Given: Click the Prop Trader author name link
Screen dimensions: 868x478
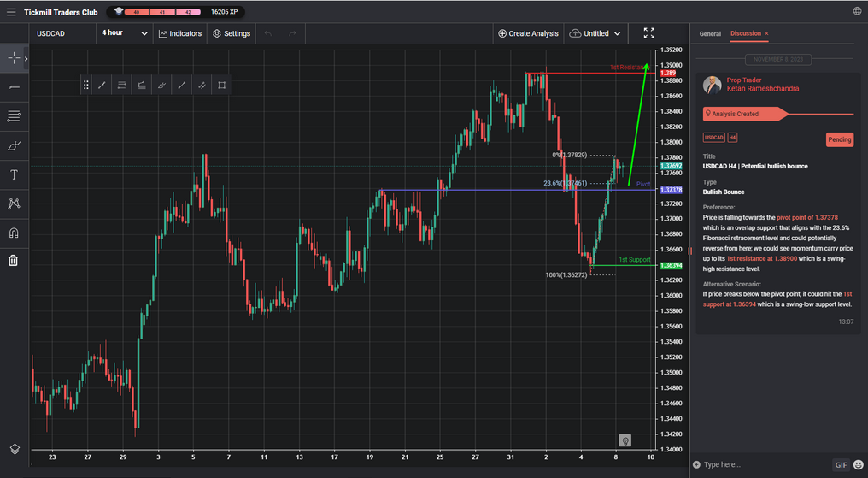Looking at the screenshot, I should [743, 80].
